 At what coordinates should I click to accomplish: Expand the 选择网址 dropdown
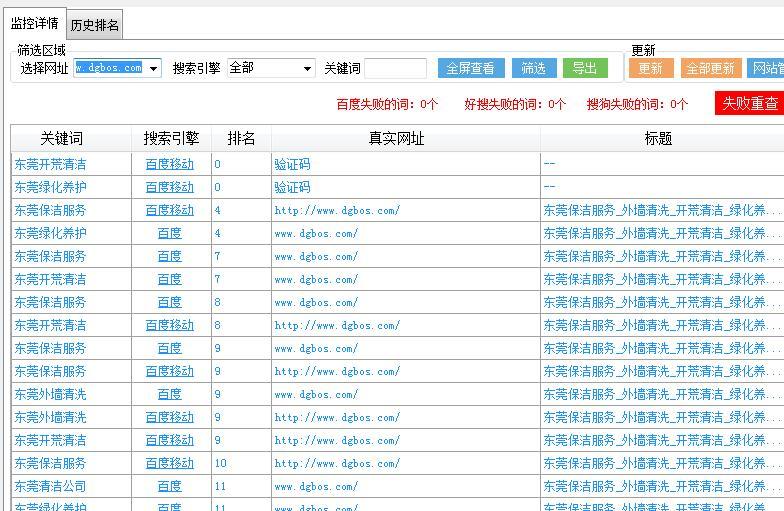pyautogui.click(x=153, y=68)
